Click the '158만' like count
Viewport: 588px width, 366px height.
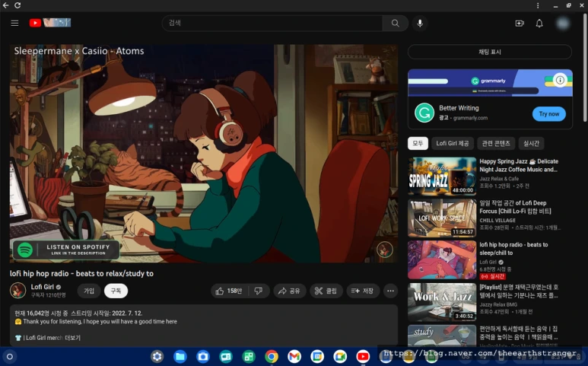pyautogui.click(x=234, y=291)
